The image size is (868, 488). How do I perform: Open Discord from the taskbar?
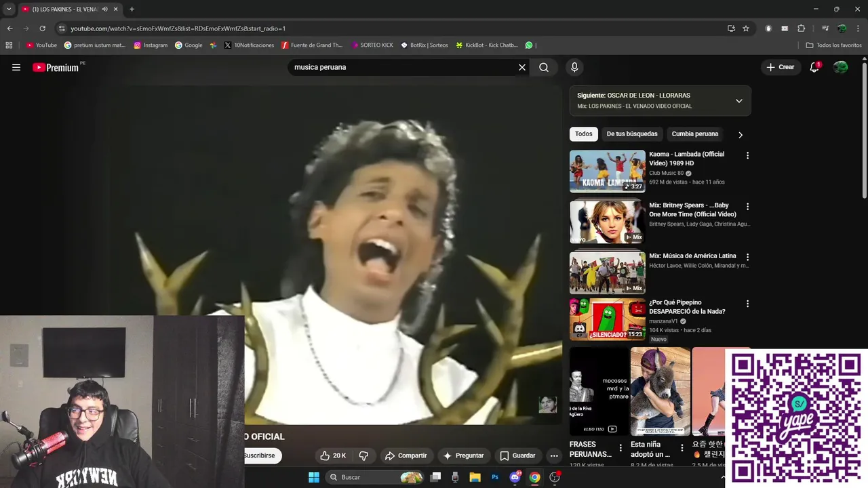pos(515,477)
